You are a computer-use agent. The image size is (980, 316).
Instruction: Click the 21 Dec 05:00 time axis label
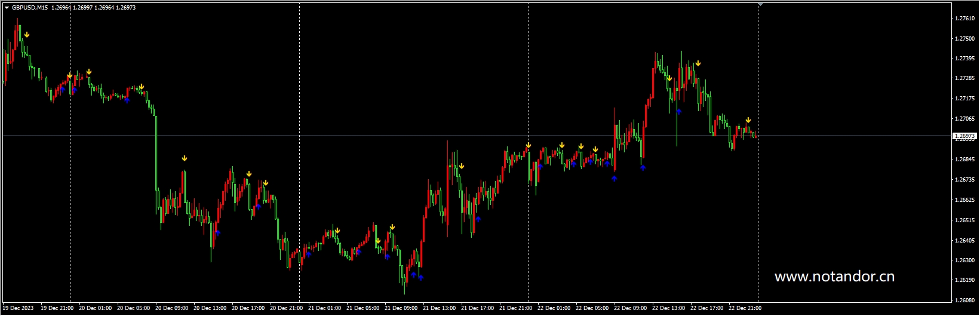(x=362, y=308)
